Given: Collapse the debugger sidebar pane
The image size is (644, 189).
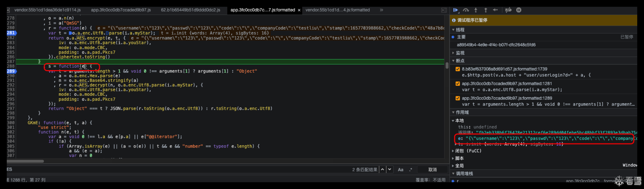Looking at the screenshot, I should click(x=444, y=10).
